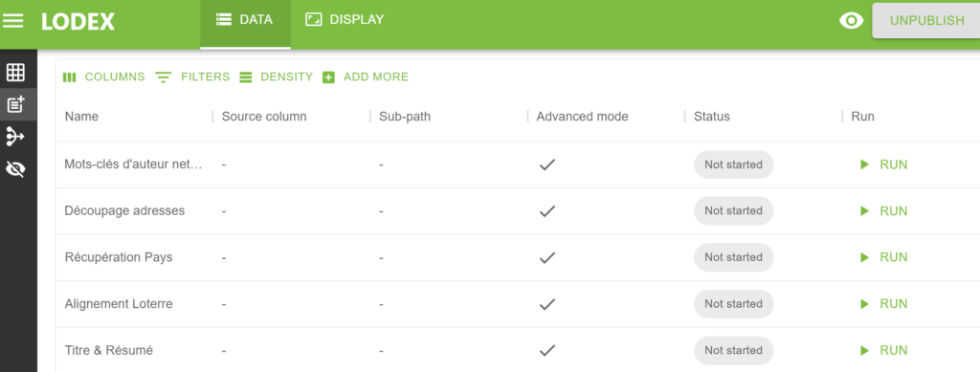Open the precomputation branch icon in sidebar
Viewport: 980px width, 372px height.
tap(15, 136)
